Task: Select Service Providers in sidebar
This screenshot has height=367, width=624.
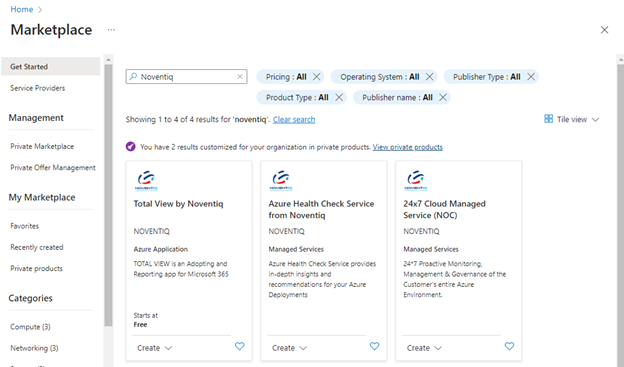Action: tap(37, 88)
